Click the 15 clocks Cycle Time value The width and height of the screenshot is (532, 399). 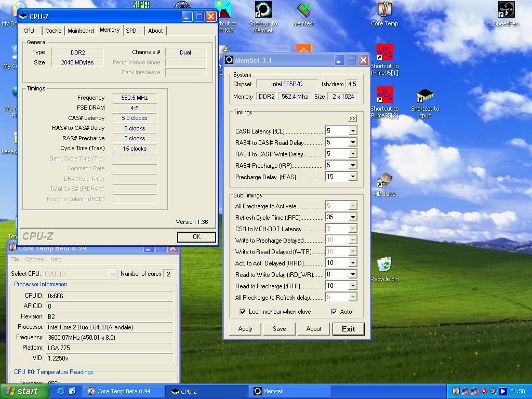coord(135,149)
